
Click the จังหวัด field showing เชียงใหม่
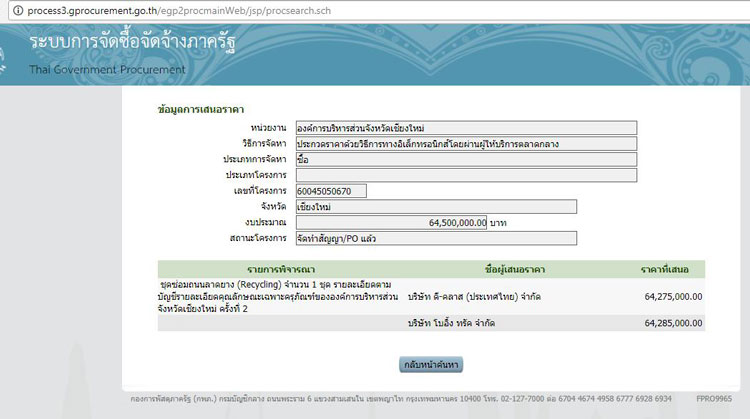coord(429,207)
